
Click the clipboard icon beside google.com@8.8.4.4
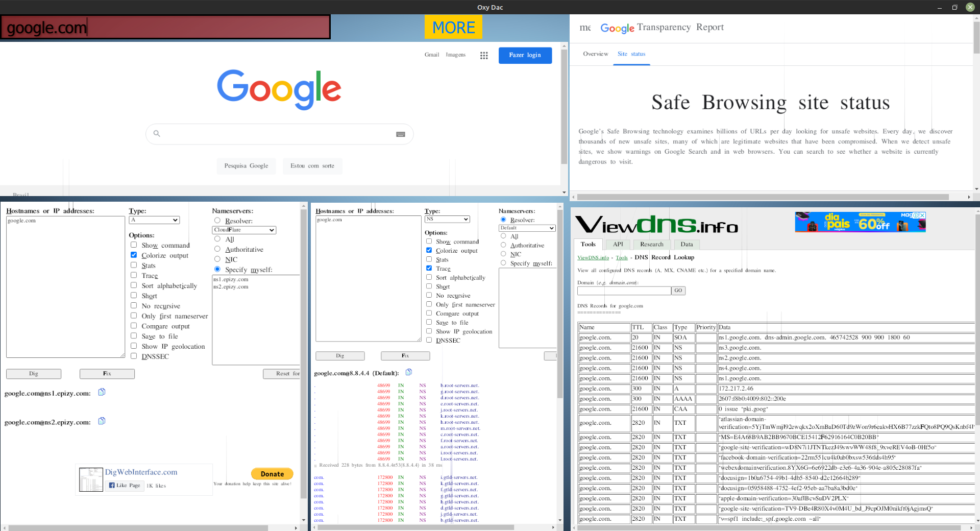409,372
